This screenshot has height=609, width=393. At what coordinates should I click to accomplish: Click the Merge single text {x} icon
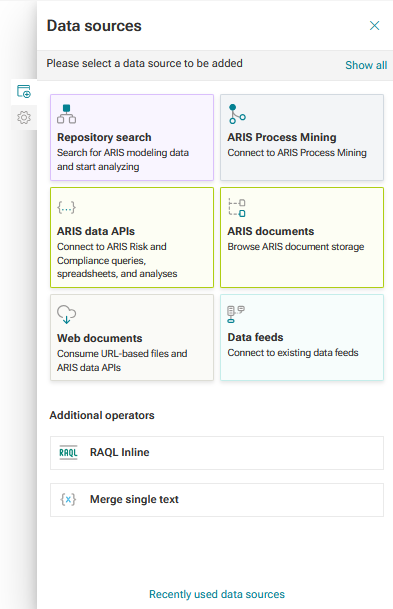click(x=68, y=499)
